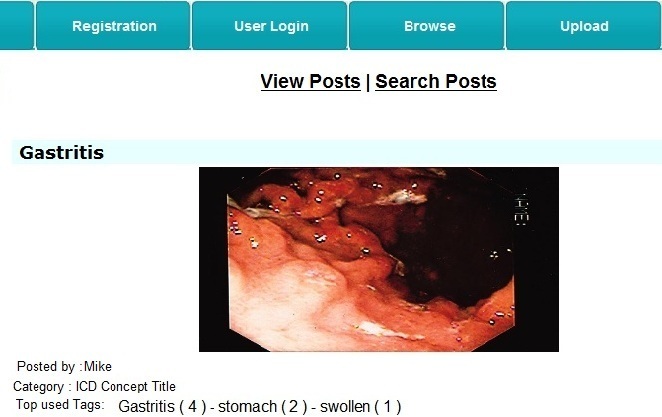Image resolution: width=662 pixels, height=417 pixels.
Task: Click the Top used Tags label
Action: coord(60,404)
